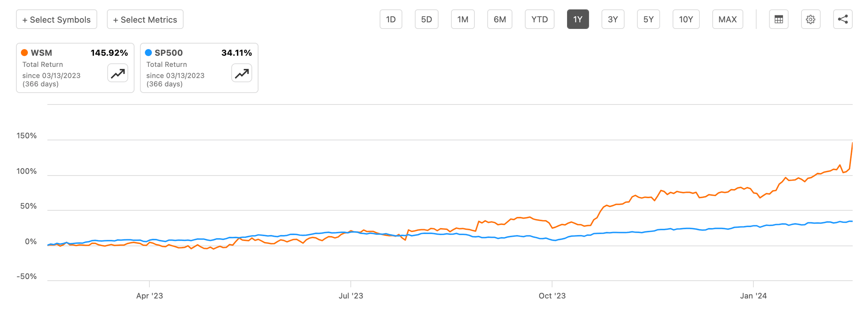Viewport: 868px width, 319px height.
Task: Switch to the 1D time range
Action: [391, 20]
